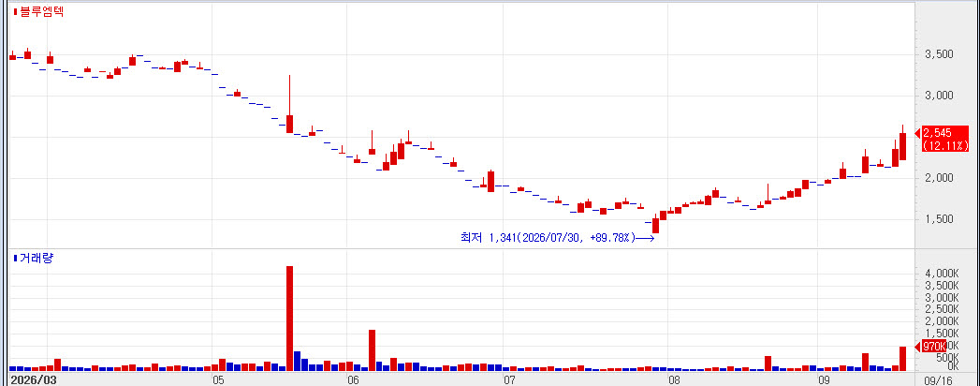Screen dimensions: 980x386
Task: Click the 05 month axis label
Action: [x=218, y=380]
